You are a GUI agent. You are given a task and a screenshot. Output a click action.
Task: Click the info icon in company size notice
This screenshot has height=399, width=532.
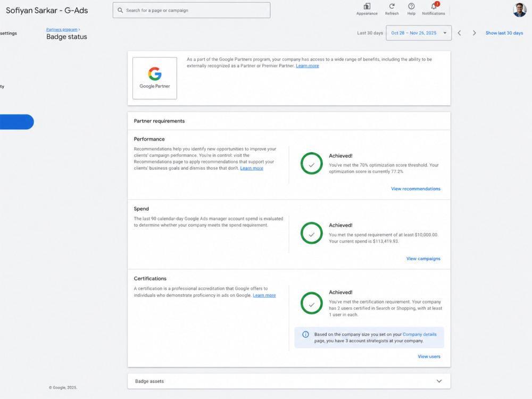(305, 334)
